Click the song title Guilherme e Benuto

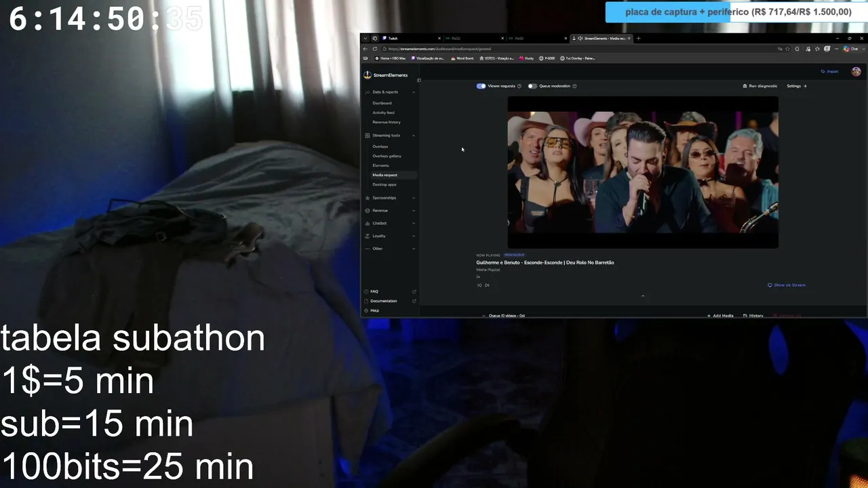545,262
